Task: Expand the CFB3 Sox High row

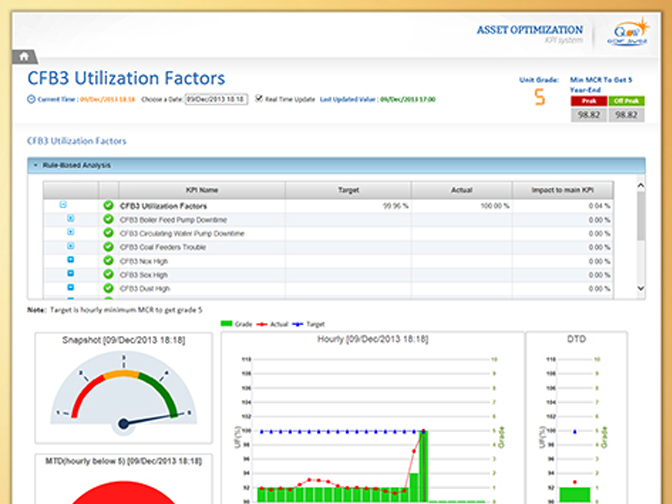Action: coord(71,273)
